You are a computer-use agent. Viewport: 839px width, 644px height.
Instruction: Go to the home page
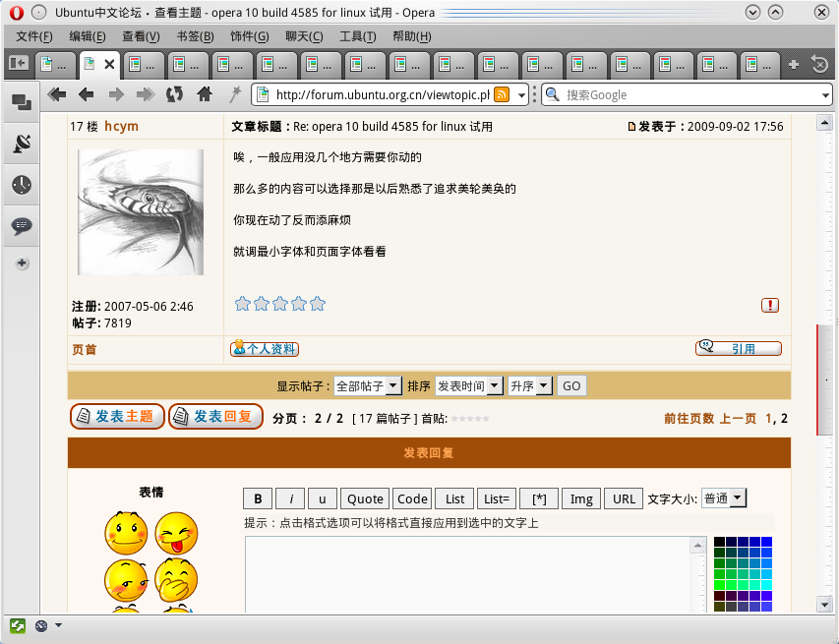(x=204, y=94)
